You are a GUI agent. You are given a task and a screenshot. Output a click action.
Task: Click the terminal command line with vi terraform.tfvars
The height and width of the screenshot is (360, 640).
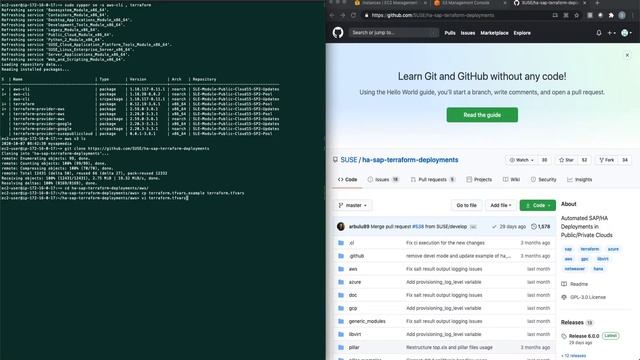95,198
